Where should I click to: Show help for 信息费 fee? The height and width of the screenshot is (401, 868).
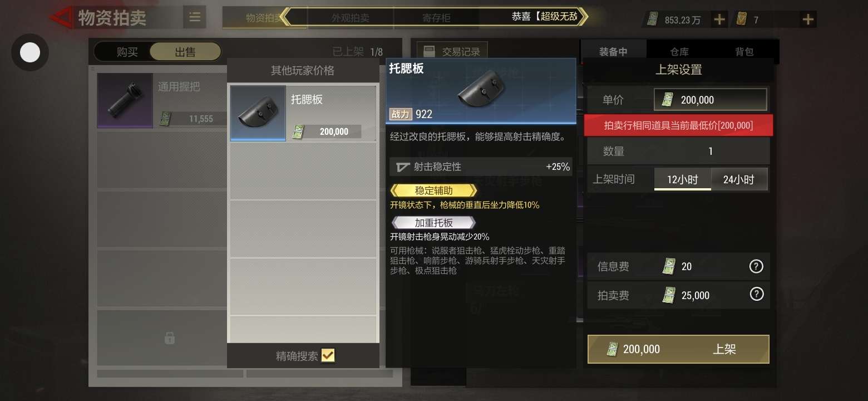(756, 266)
